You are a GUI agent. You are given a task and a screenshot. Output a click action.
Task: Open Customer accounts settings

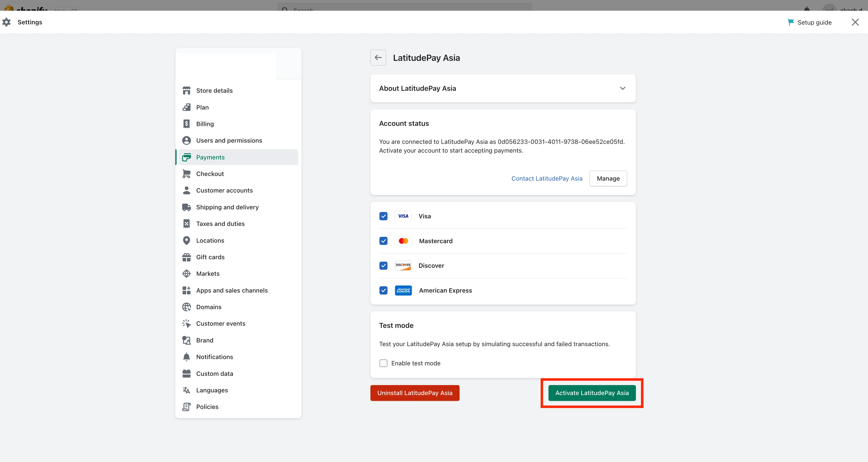(238, 190)
